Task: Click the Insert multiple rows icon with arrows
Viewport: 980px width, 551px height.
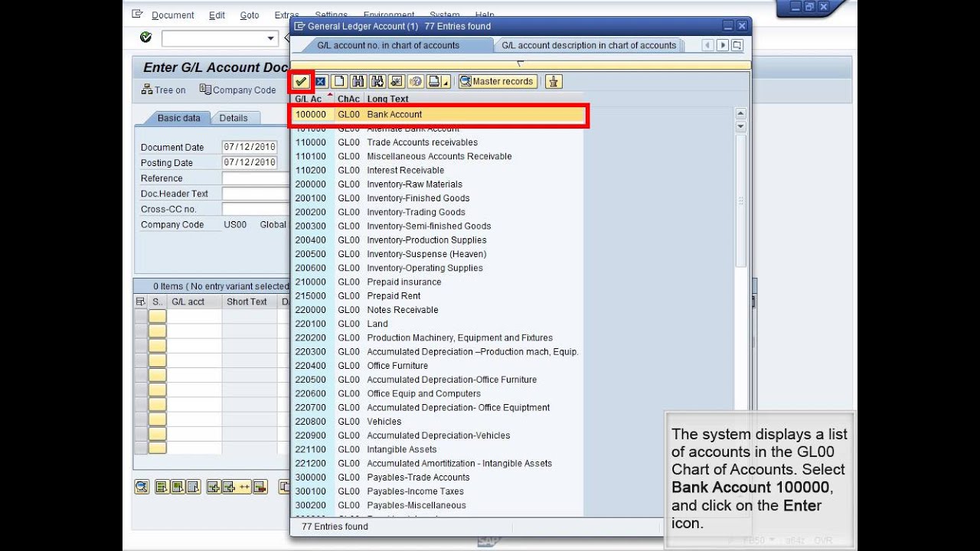Action: click(236, 487)
